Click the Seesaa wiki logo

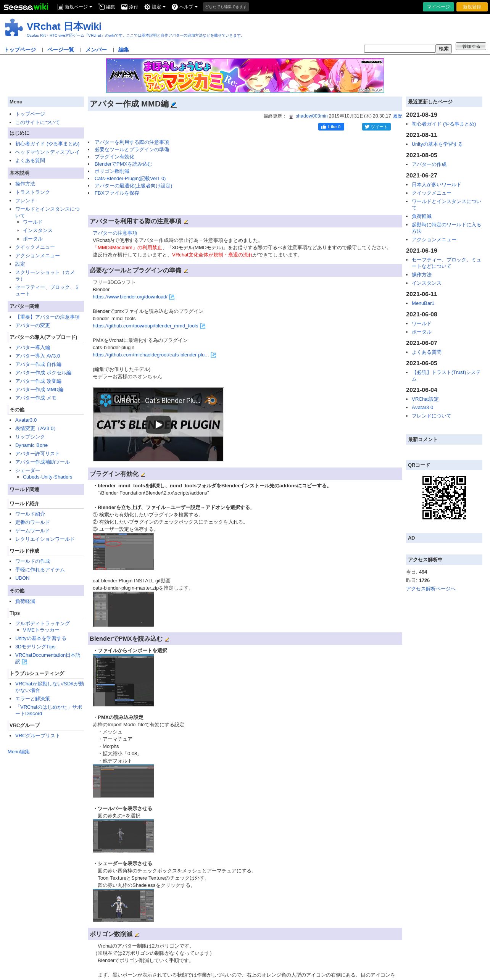tap(26, 7)
